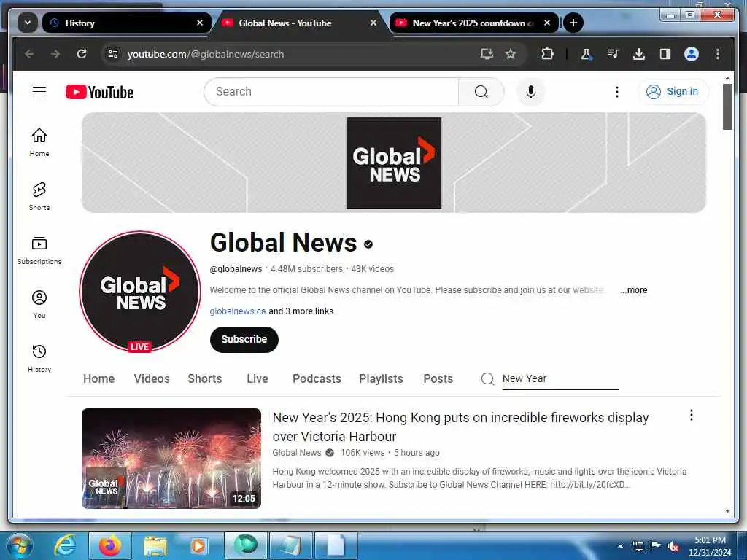
Task: Open channel Playlists tab
Action: click(381, 378)
